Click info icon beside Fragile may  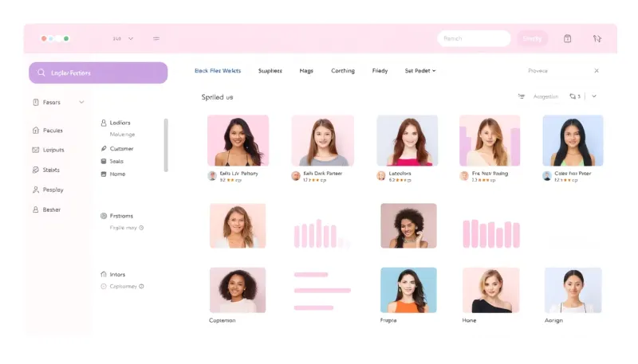click(141, 228)
